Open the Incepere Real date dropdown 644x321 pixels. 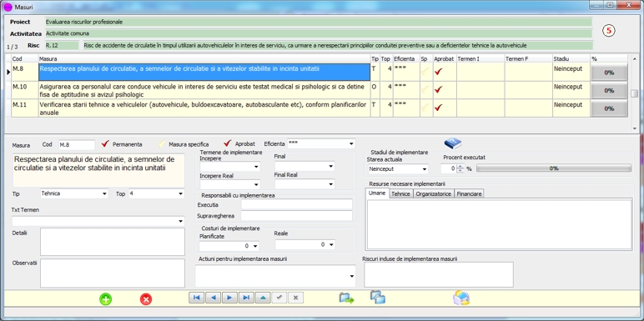pos(256,185)
